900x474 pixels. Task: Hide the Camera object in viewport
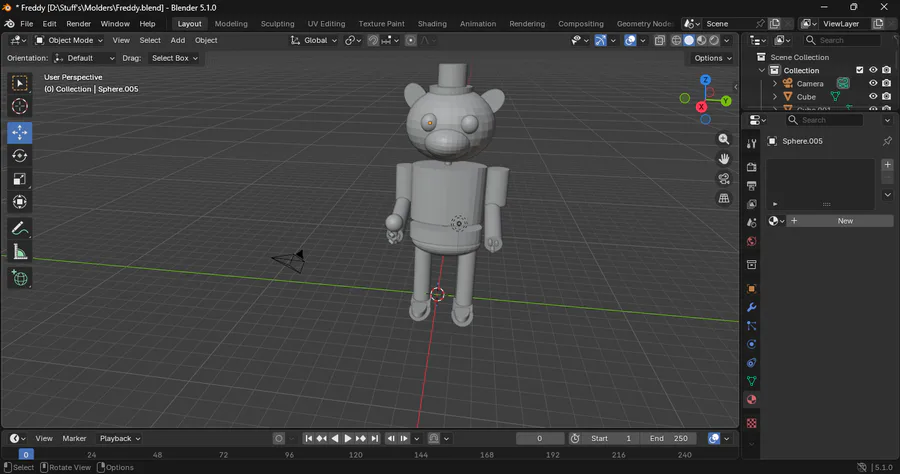[873, 83]
